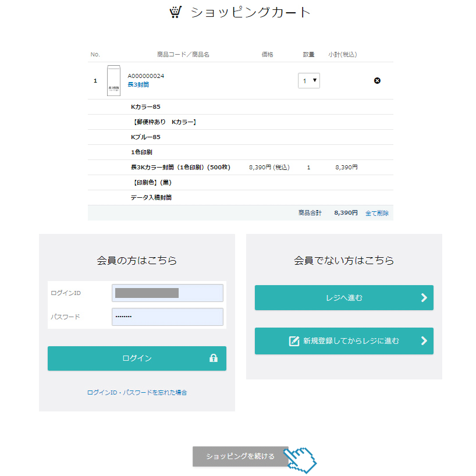Click the ログイン button
Screen dimensions: 476x476
(137, 358)
